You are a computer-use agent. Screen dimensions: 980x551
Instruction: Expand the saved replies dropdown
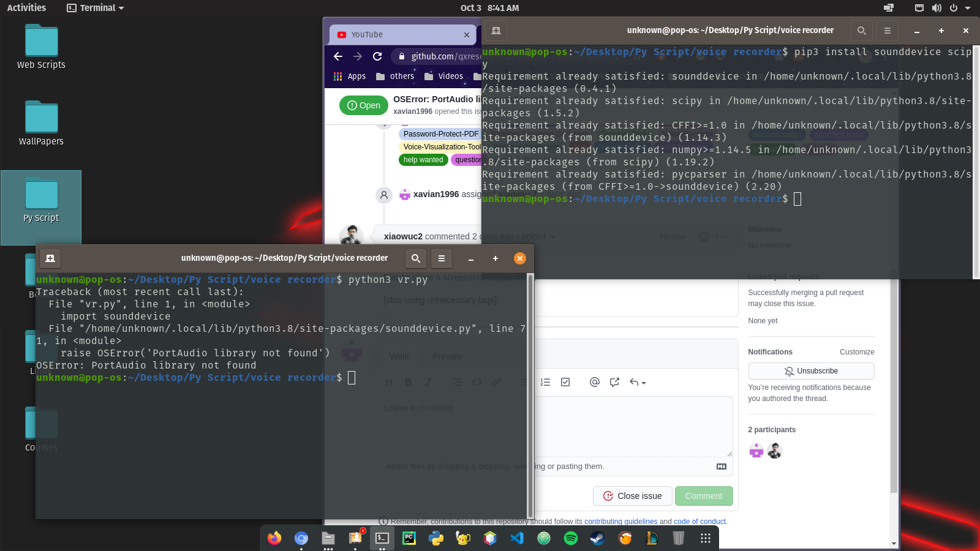(638, 382)
